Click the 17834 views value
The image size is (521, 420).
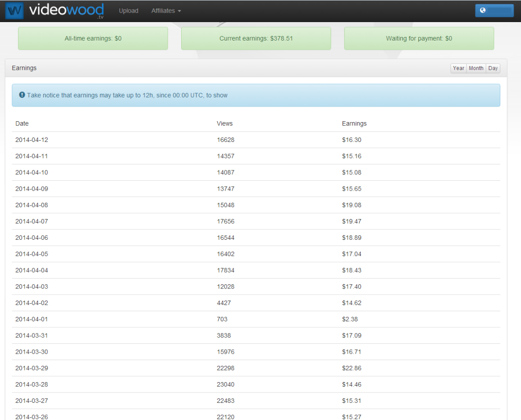pyautogui.click(x=225, y=270)
